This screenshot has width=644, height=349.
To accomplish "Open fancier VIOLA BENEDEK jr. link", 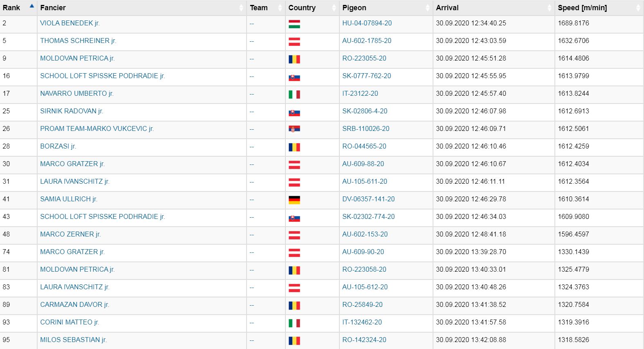I will tap(70, 23).
